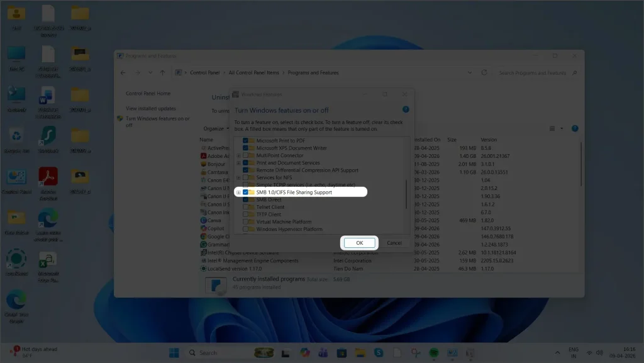Expand the Print and Document Services node
Screen dimensions: 644x363
(x=238, y=162)
